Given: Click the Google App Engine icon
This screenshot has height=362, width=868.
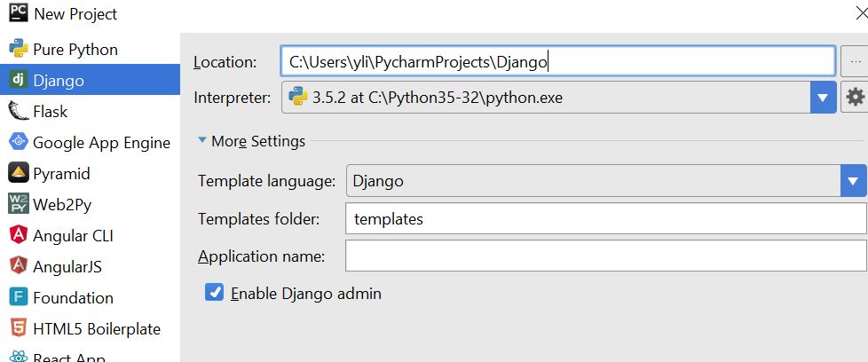Looking at the screenshot, I should pyautogui.click(x=19, y=142).
